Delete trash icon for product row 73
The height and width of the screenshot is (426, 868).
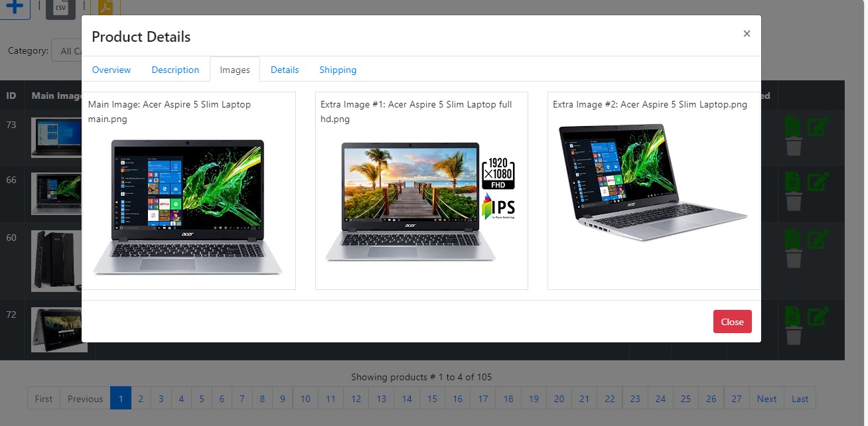pyautogui.click(x=794, y=147)
